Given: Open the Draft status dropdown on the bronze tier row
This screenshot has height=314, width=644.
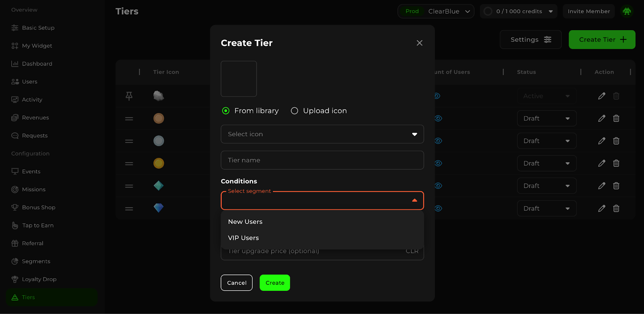Looking at the screenshot, I should tap(546, 118).
